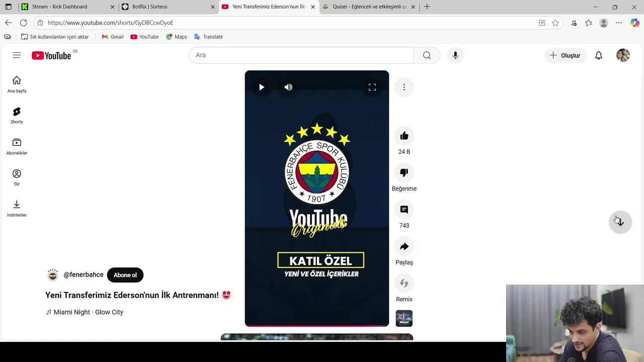Click the next short preview below
644x362 pixels.
tap(317, 336)
